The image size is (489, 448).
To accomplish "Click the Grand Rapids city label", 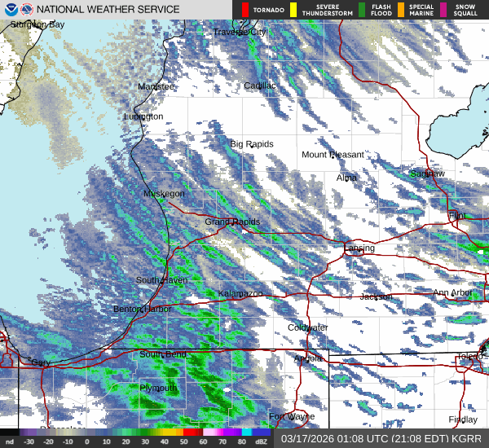I will click(232, 222).
